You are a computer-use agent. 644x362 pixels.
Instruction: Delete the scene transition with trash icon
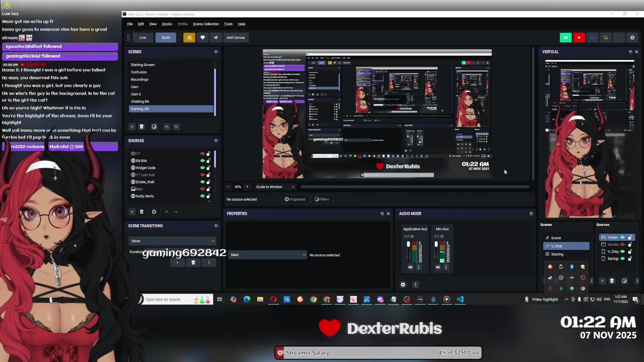(193, 262)
